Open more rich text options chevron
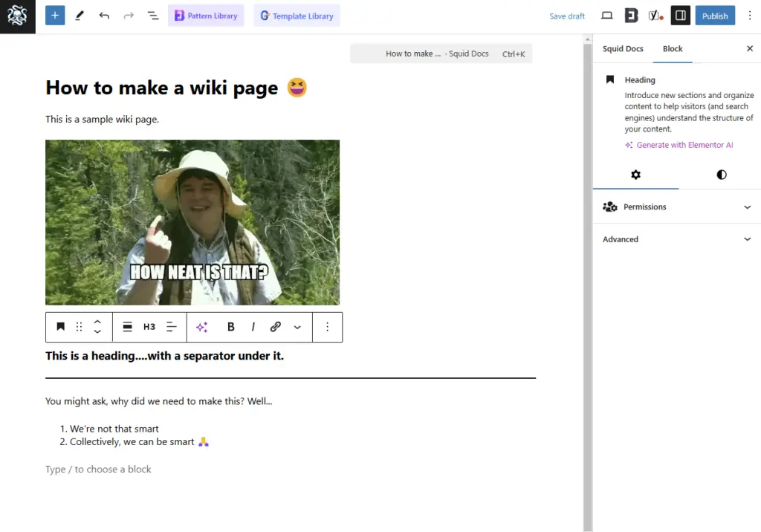 (297, 327)
